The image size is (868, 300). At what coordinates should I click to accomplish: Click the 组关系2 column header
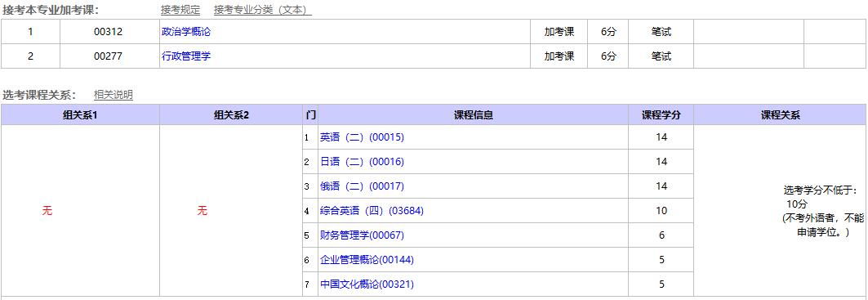point(231,114)
